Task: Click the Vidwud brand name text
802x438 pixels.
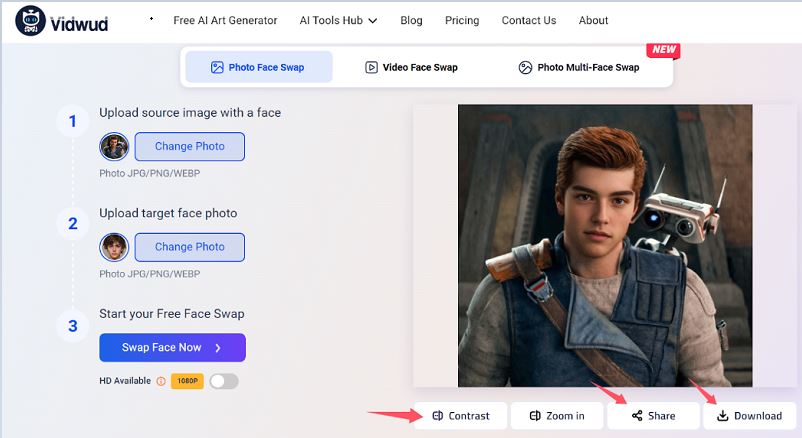Action: click(79, 24)
